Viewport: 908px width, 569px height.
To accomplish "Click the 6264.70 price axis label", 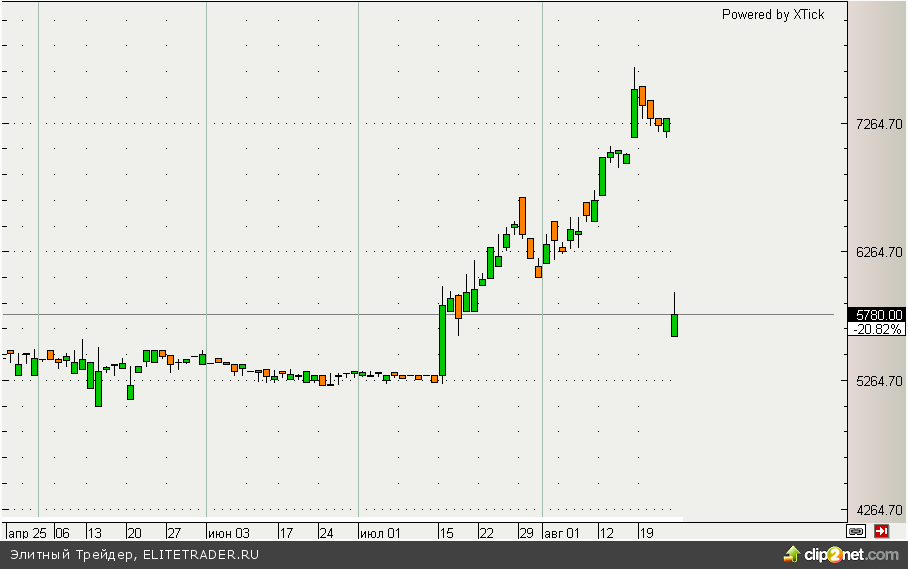I will (879, 252).
